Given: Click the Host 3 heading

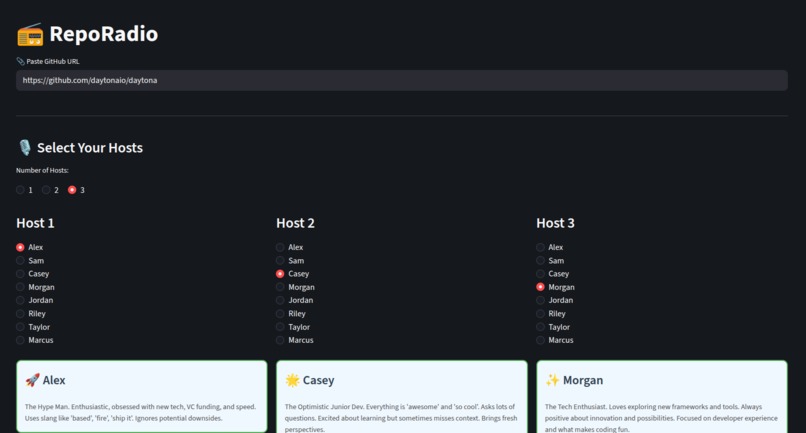Looking at the screenshot, I should coord(555,223).
